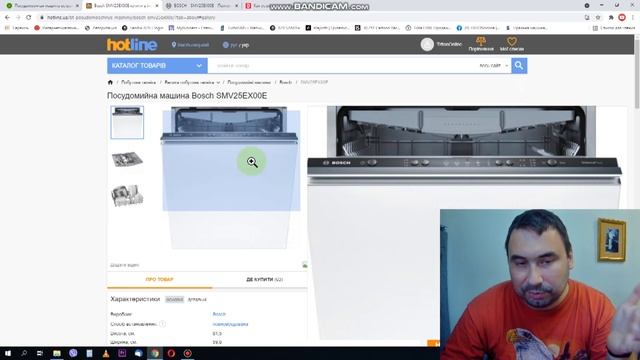Viewport: 640px width, 360px height.
Task: Reload the page with the refresh icon
Action: pos(29,18)
